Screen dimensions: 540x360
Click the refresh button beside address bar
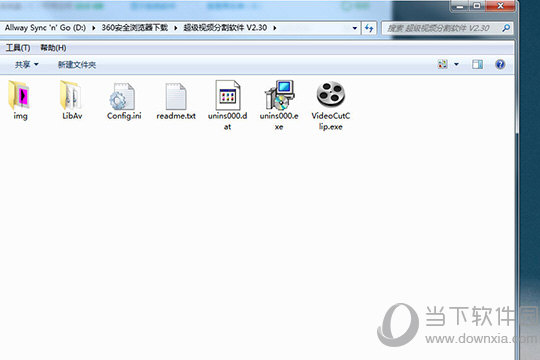[369, 28]
